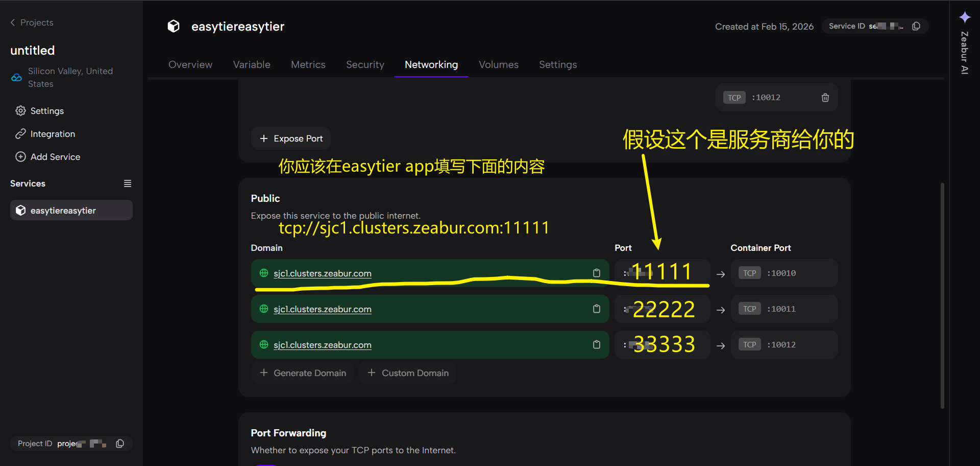Open domain link for port 10011 row
This screenshot has height=466, width=980.
coord(323,309)
